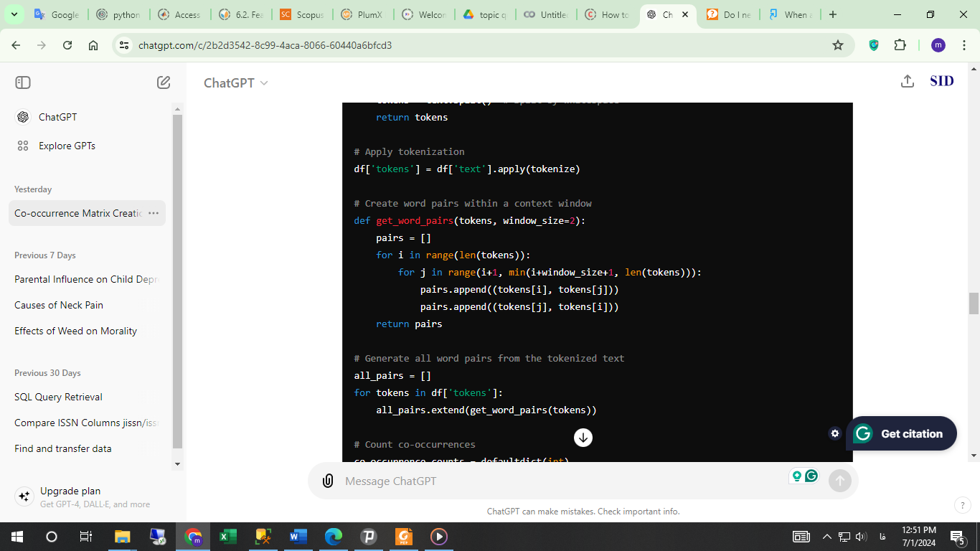This screenshot has width=980, height=551.
Task: Open SQL Query Retrieval chat
Action: point(58,397)
